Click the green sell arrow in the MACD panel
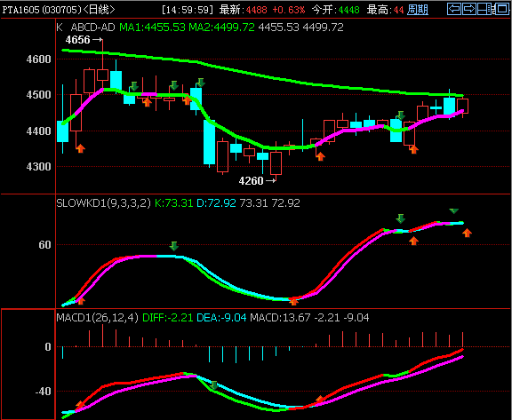 pos(213,385)
